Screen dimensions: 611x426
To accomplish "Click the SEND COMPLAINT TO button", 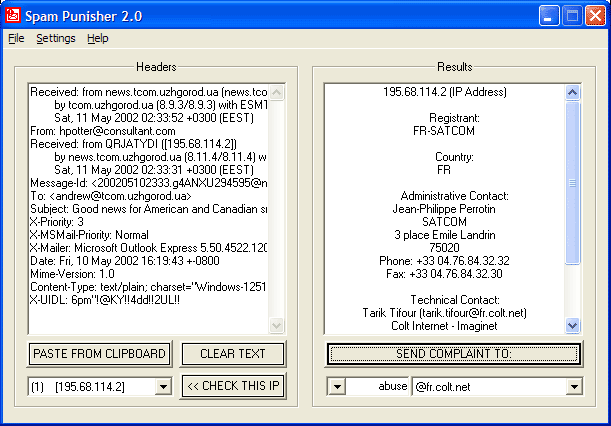I will point(454,354).
